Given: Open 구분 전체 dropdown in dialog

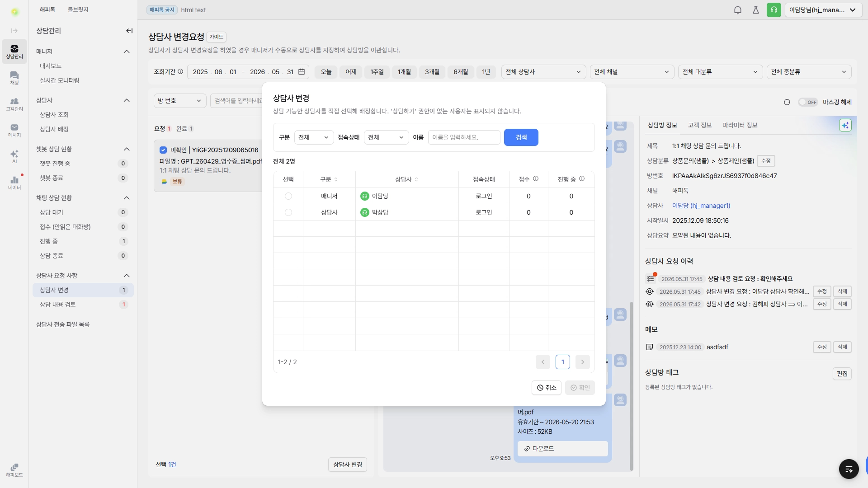Looking at the screenshot, I should (314, 137).
